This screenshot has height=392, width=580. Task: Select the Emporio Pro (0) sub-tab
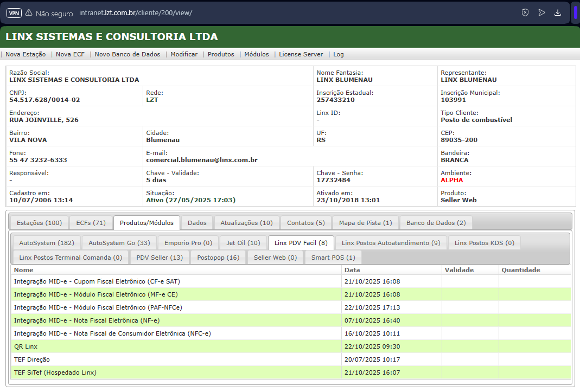point(188,243)
